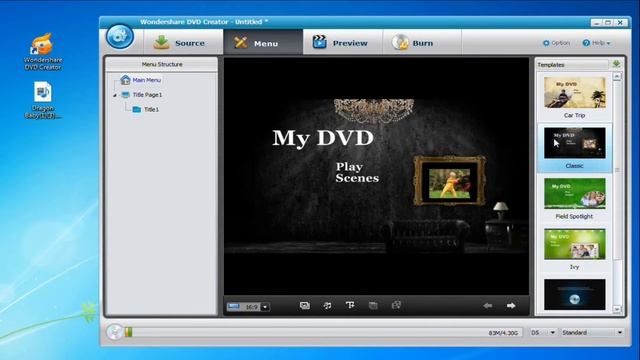Choose the Car Trip template

[575, 92]
